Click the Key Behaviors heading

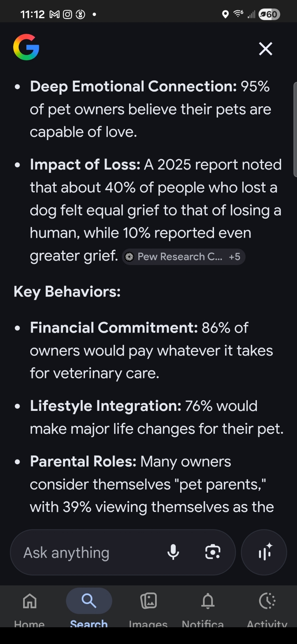pos(67,291)
